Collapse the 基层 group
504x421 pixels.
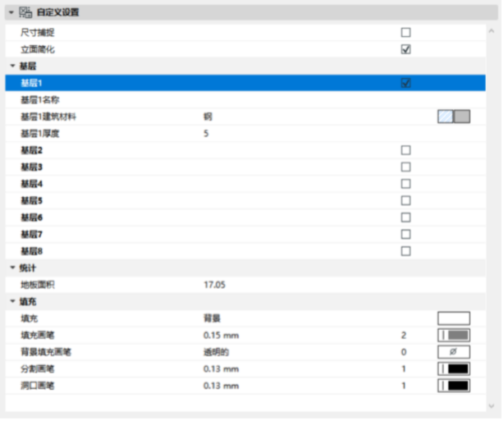click(x=12, y=66)
